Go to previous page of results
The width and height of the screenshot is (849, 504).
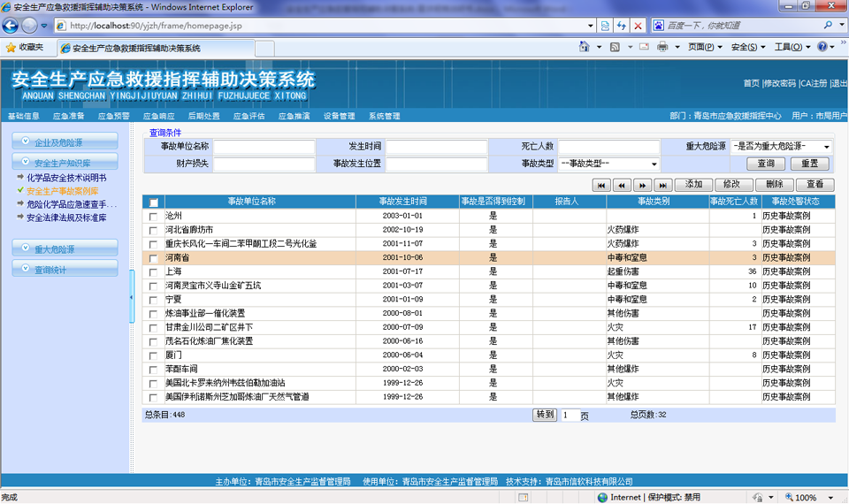click(x=622, y=185)
